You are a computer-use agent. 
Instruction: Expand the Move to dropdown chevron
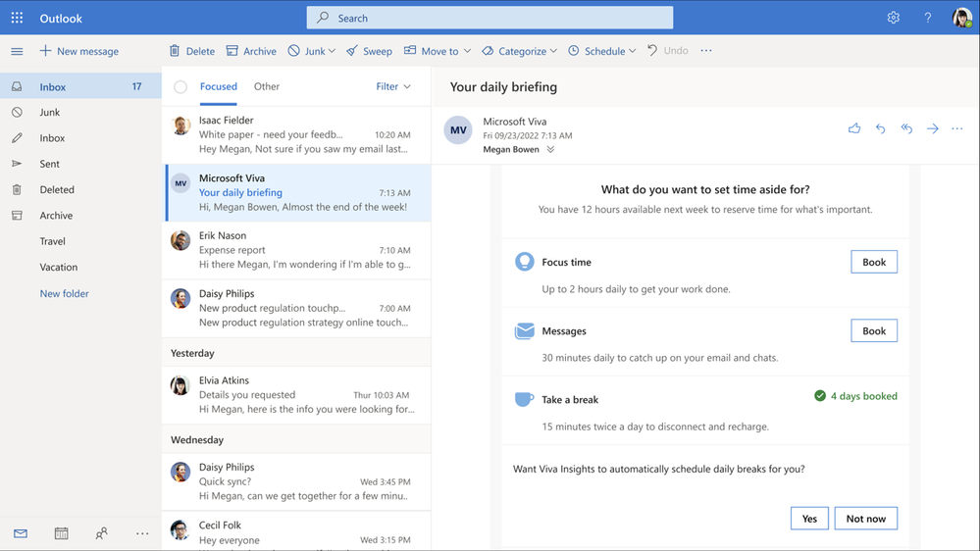[x=467, y=51]
